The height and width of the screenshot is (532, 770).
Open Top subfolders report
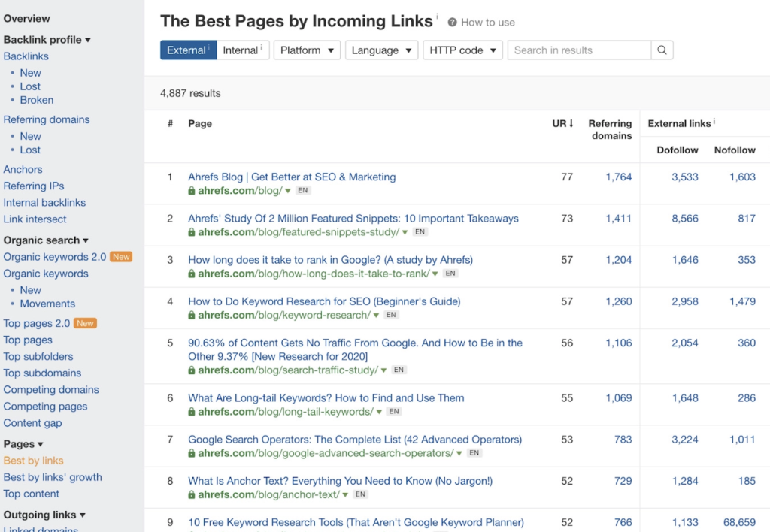[x=38, y=357]
